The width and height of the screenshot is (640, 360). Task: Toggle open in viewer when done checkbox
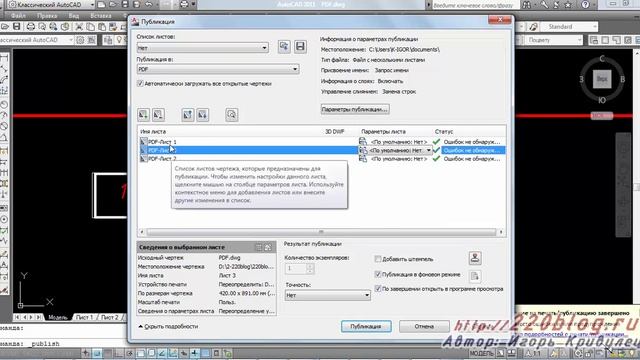(378, 289)
